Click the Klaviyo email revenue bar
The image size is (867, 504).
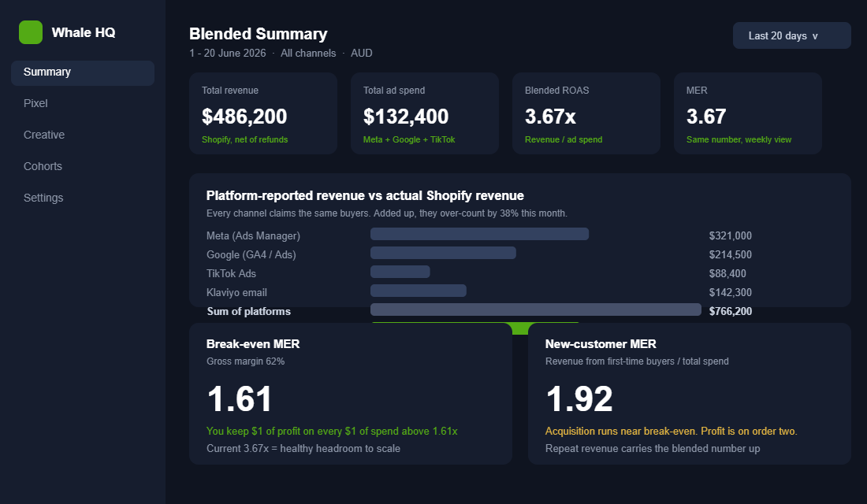(x=418, y=290)
